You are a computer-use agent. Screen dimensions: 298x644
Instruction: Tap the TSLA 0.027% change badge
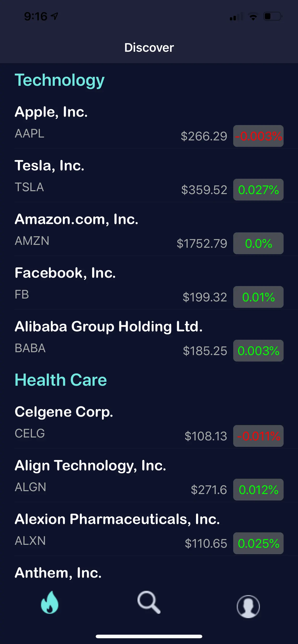pyautogui.click(x=258, y=190)
